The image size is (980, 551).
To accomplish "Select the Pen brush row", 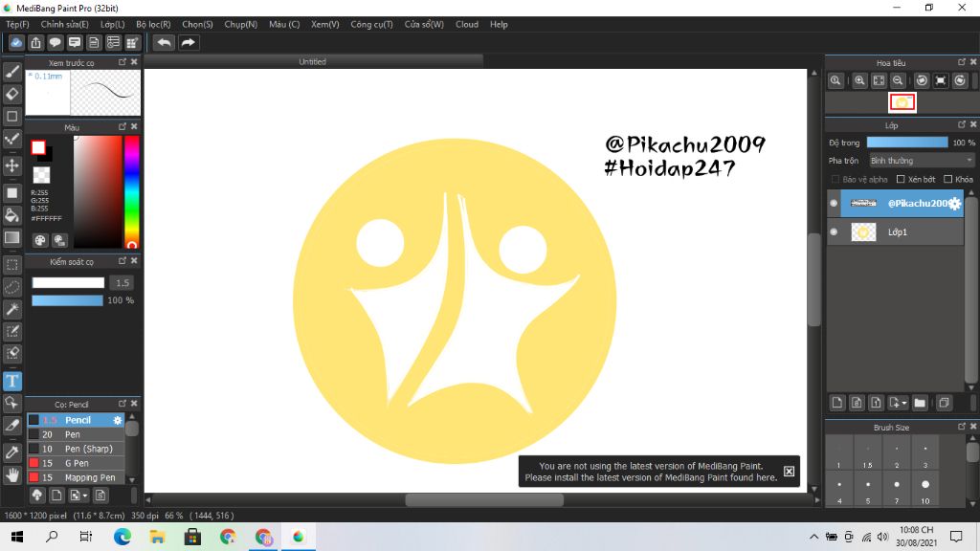I will [77, 435].
